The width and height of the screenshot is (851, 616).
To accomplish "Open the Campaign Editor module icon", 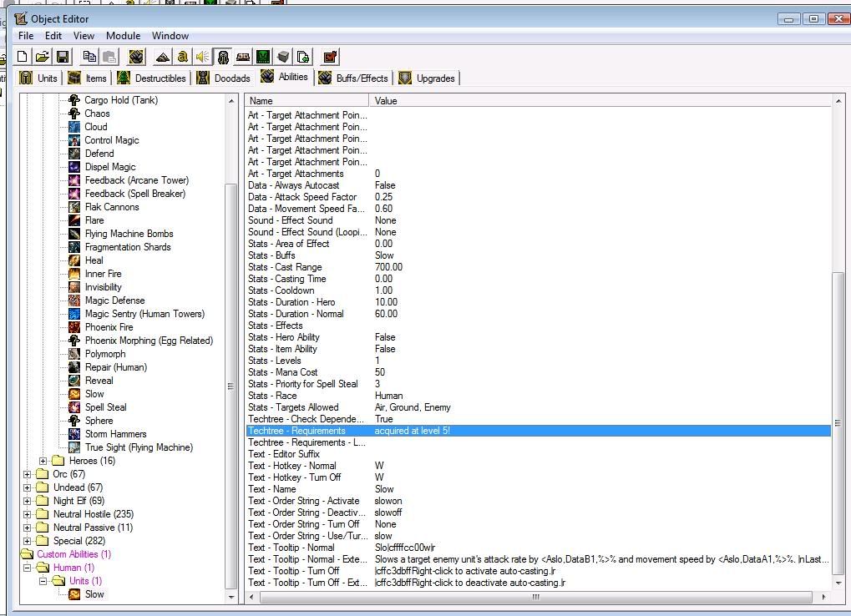I will (x=243, y=57).
